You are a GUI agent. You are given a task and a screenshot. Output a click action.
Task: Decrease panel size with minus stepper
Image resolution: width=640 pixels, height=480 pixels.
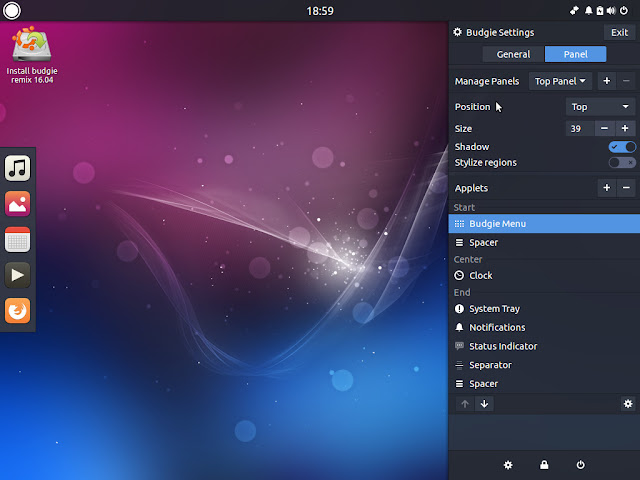click(604, 129)
